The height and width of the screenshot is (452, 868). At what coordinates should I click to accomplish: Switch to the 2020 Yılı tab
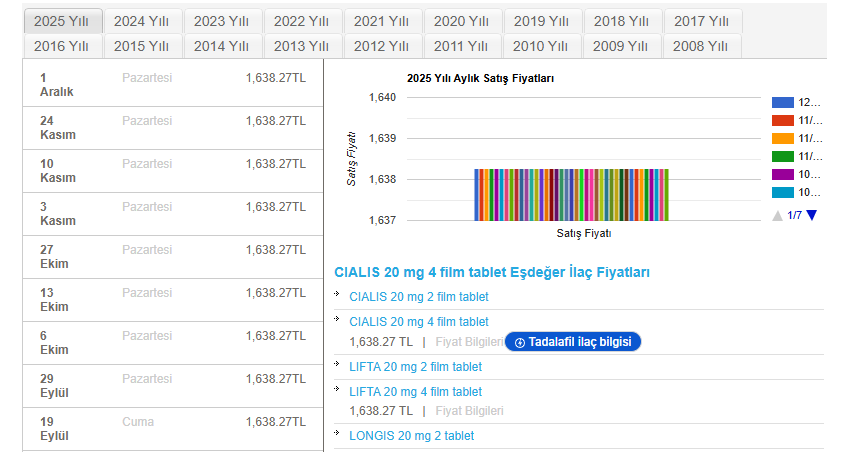(463, 21)
